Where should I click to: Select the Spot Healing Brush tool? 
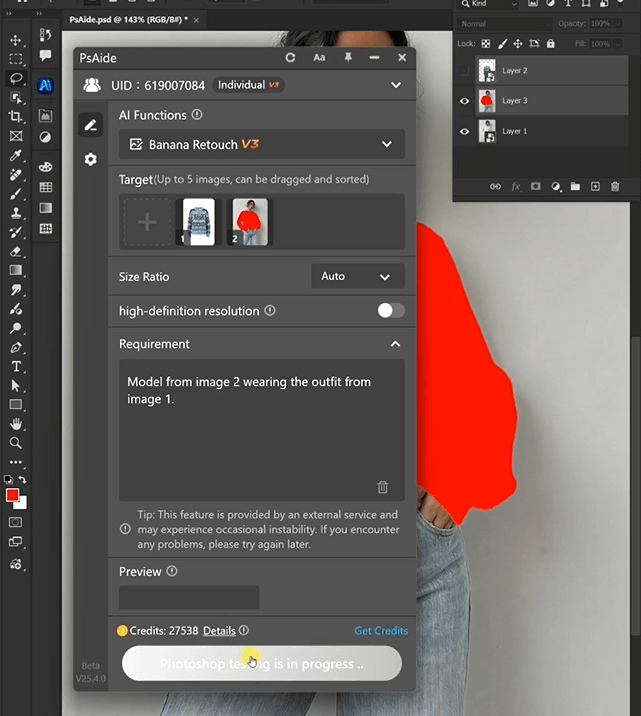(16, 175)
